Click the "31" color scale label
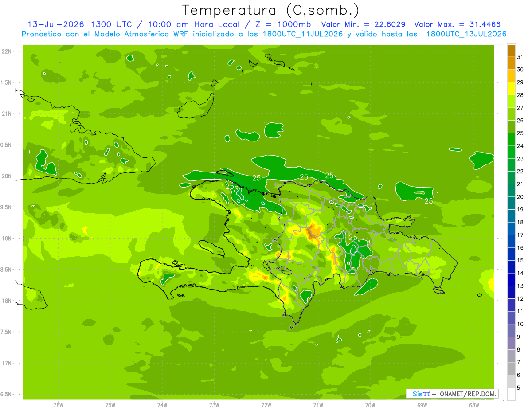The height and width of the screenshot is (411, 532). pyautogui.click(x=520, y=57)
